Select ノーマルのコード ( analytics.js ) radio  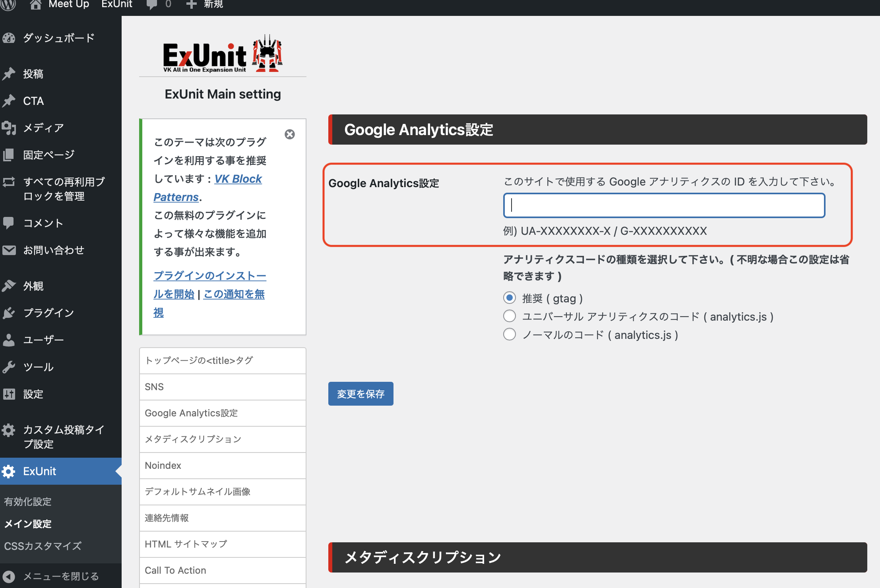(510, 334)
